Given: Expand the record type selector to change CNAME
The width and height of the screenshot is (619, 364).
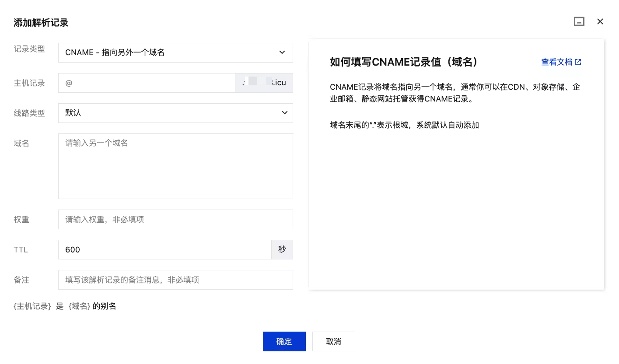Looking at the screenshot, I should coord(175,52).
